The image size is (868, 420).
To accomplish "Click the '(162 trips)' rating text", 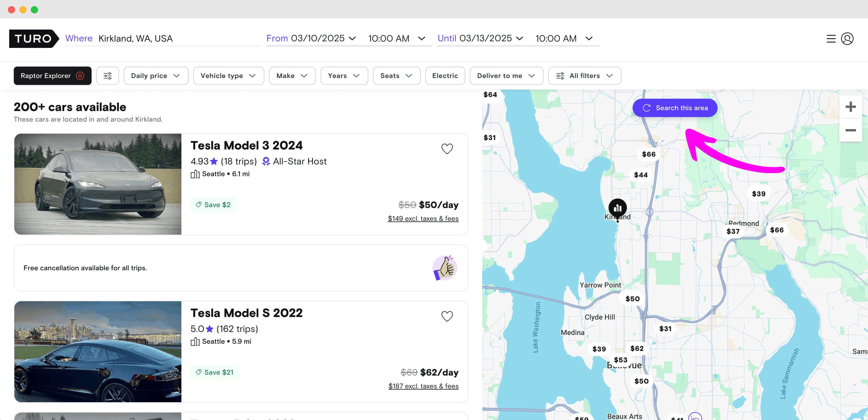I will pyautogui.click(x=237, y=329).
